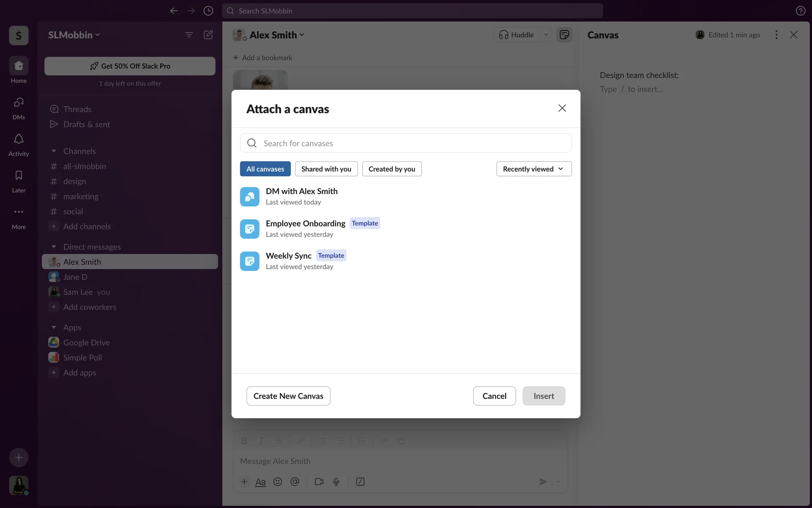Click the canvas icon in header
Viewport: 812px width, 508px height.
(x=564, y=35)
